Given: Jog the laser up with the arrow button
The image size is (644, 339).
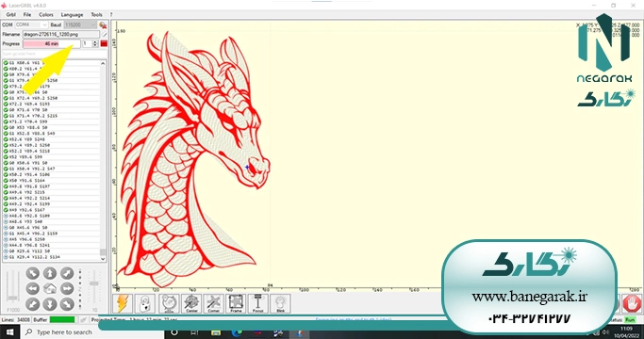Looking at the screenshot, I should [x=50, y=273].
